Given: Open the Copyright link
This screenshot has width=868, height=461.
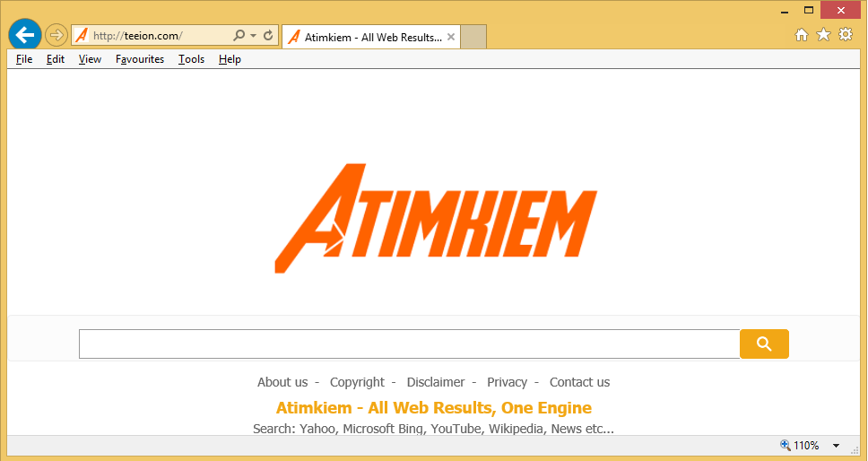Looking at the screenshot, I should click(357, 382).
